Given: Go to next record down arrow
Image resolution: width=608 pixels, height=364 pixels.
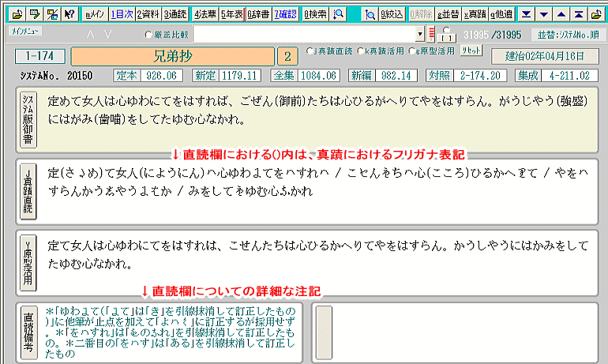Looking at the screenshot, I should click(x=543, y=14).
